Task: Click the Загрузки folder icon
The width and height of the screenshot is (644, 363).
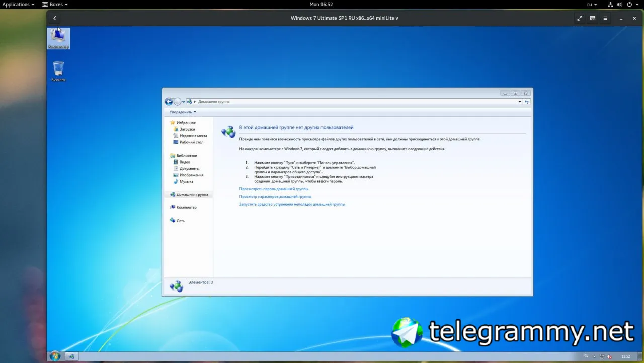Action: [x=176, y=129]
